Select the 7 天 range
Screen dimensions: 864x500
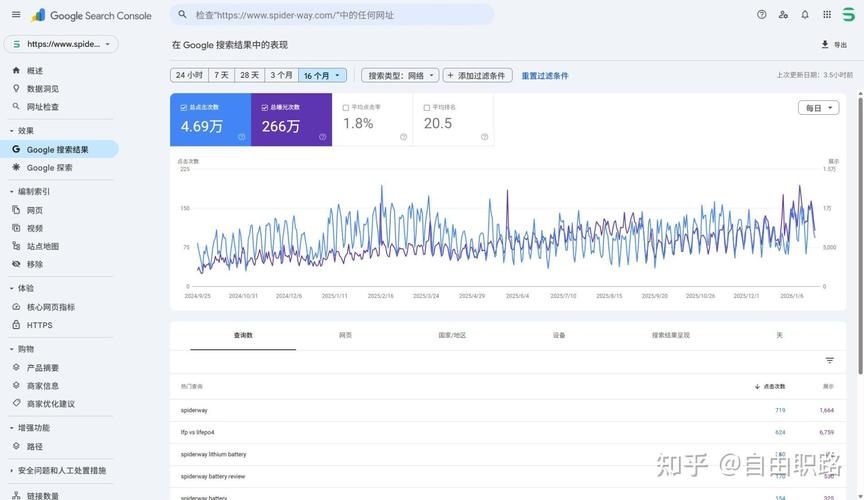[222, 76]
